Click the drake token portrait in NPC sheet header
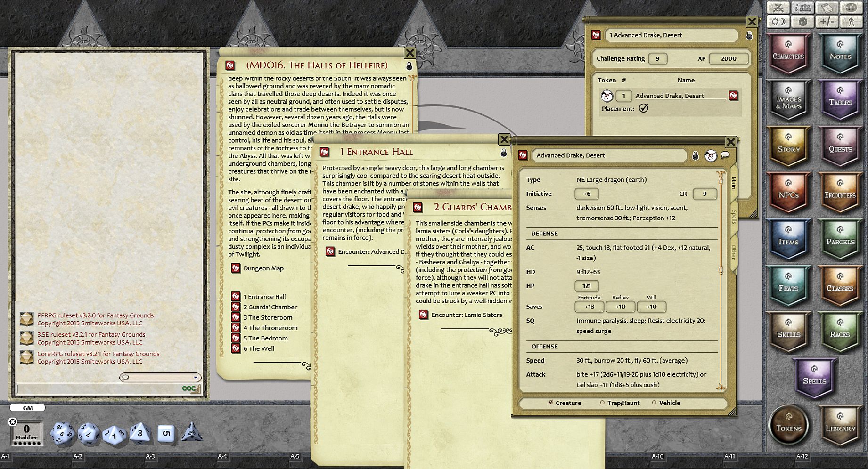This screenshot has height=469, width=868. tap(711, 155)
